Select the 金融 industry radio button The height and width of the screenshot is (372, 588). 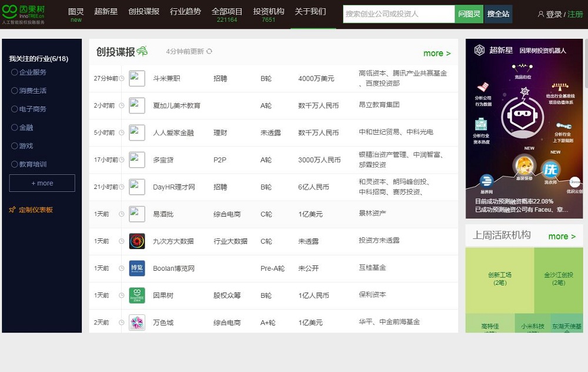pyautogui.click(x=14, y=127)
